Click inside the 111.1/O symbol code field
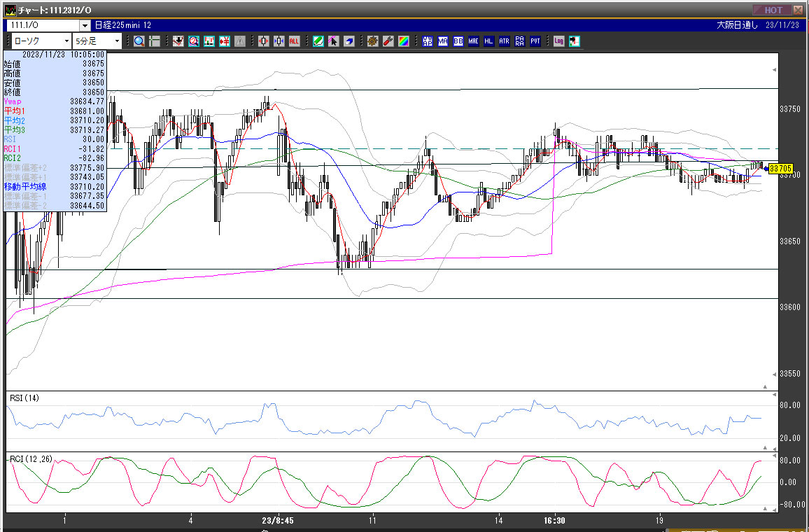Viewport: 809px width, 532px height. 42,25
